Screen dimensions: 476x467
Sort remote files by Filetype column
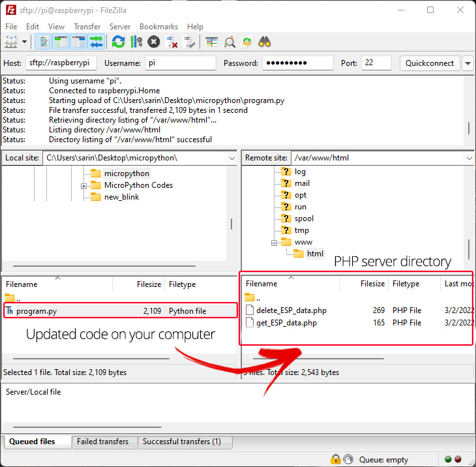[x=414, y=284]
